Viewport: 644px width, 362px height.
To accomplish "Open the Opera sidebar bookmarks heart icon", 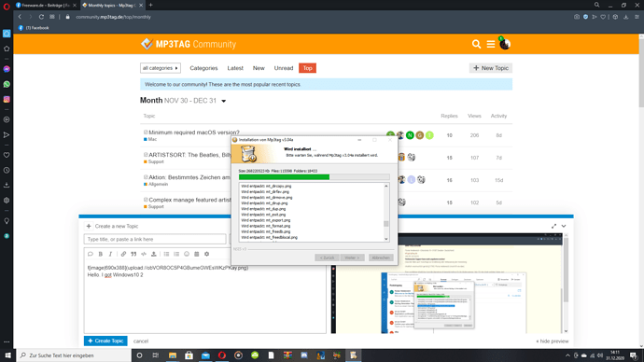I will click(x=7, y=155).
